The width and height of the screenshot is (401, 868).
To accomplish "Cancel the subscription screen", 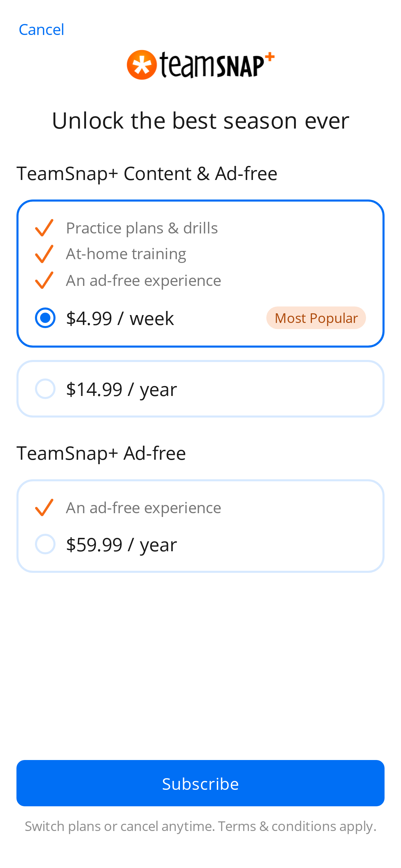I will (x=41, y=30).
